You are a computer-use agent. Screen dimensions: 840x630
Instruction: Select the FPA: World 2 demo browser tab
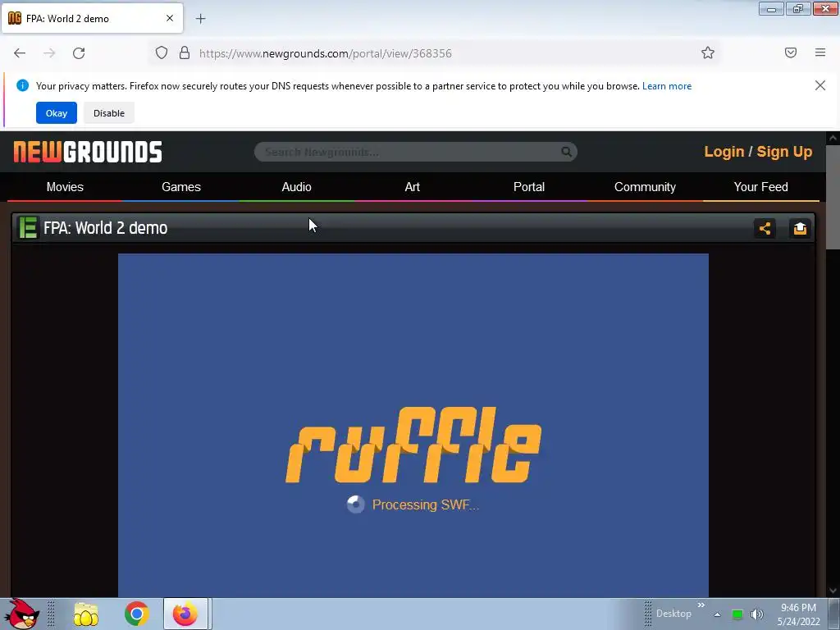click(92, 19)
